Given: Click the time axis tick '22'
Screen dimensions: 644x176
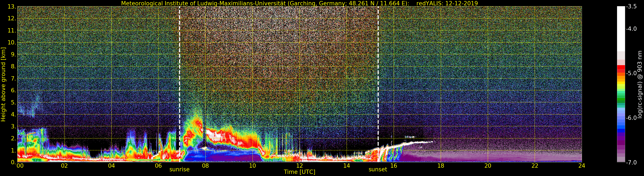Looking at the screenshot, I should click(535, 166).
